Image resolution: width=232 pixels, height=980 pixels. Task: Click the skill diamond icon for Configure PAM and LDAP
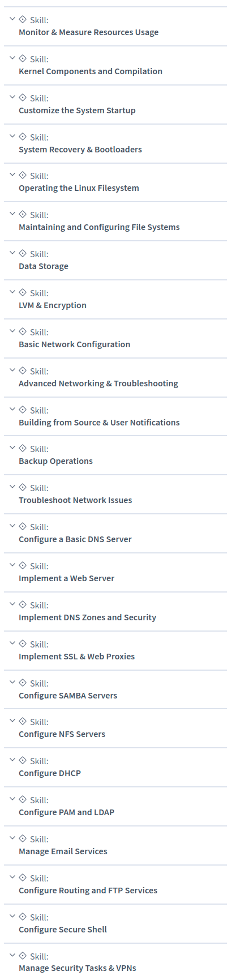(23, 799)
